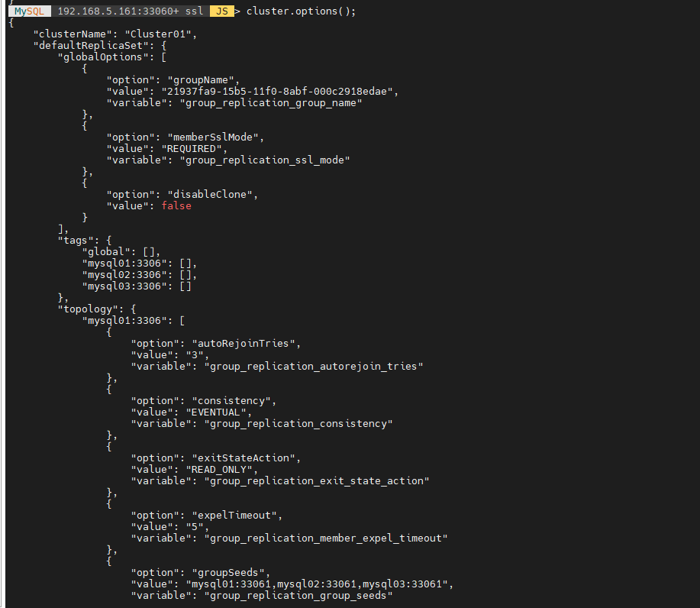The width and height of the screenshot is (700, 608).
Task: Click the red false value
Action: point(176,206)
